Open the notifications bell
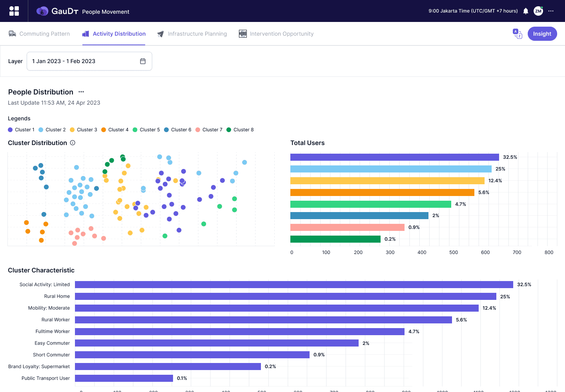 pyautogui.click(x=526, y=11)
